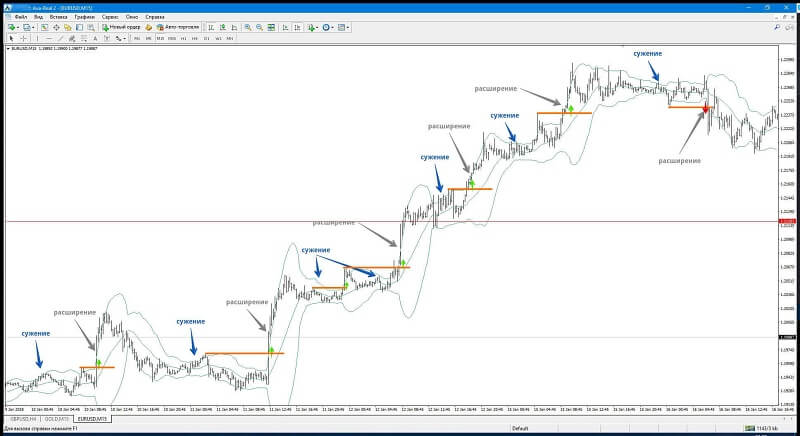Click the orange level line near last сужение
This screenshot has height=436, width=800.
pyautogui.click(x=690, y=107)
